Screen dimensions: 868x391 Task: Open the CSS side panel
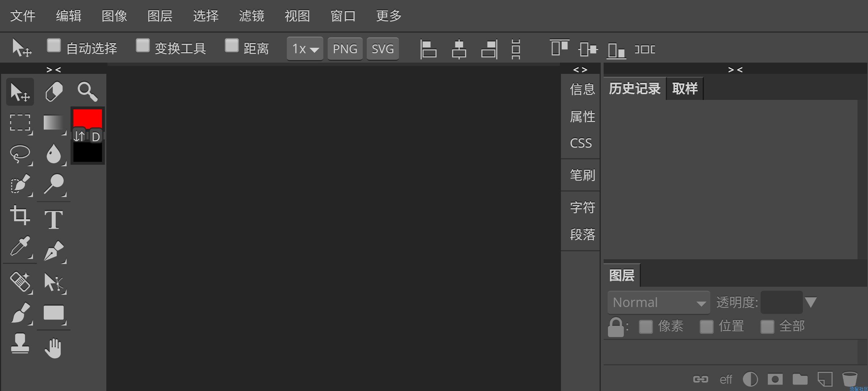pyautogui.click(x=581, y=143)
